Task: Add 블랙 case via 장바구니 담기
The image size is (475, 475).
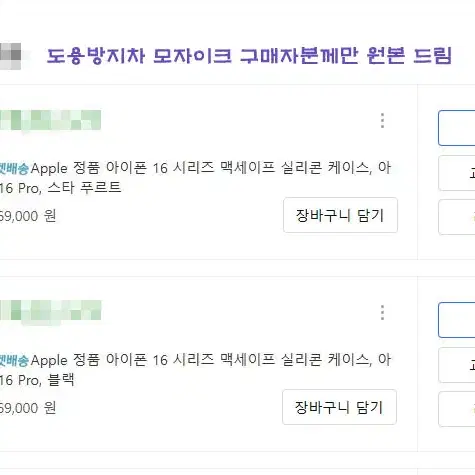Action: pos(339,407)
